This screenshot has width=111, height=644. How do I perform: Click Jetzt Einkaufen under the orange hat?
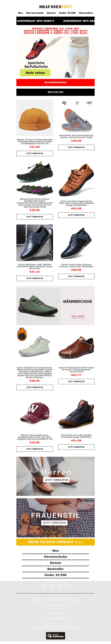click(x=35, y=153)
